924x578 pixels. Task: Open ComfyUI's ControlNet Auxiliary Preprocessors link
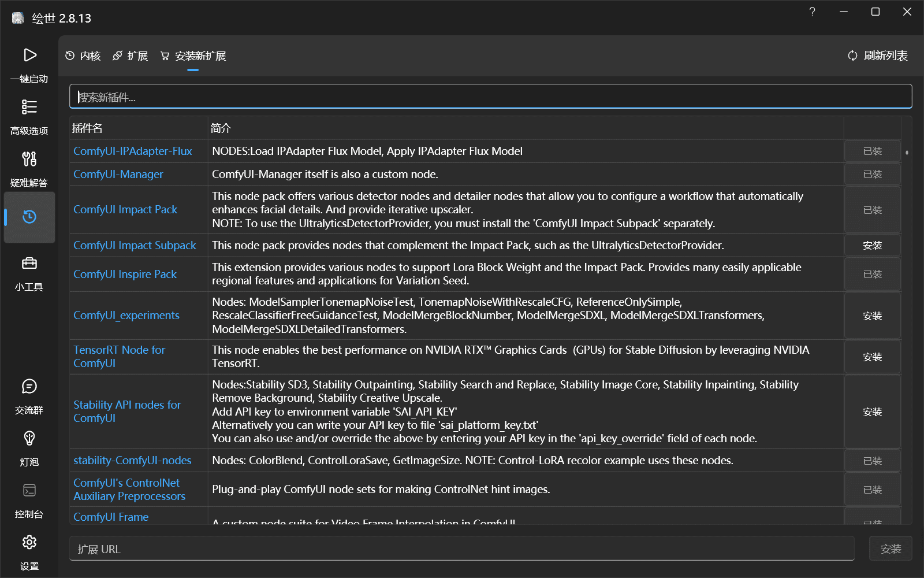[x=129, y=489]
